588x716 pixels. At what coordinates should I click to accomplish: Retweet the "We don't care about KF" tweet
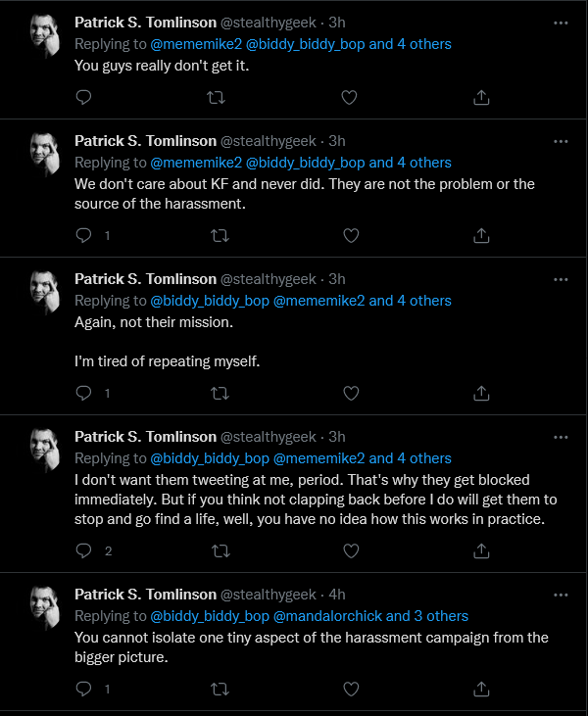tap(220, 236)
